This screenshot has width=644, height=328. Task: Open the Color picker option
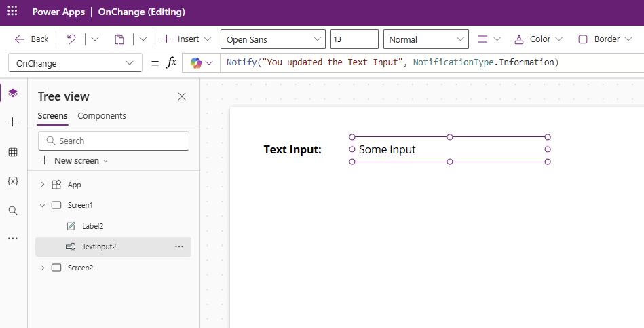click(x=538, y=39)
